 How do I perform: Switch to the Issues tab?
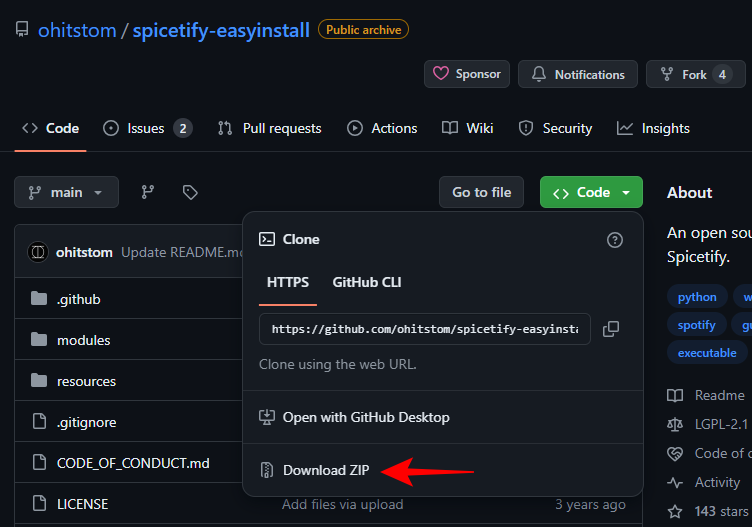(x=148, y=129)
